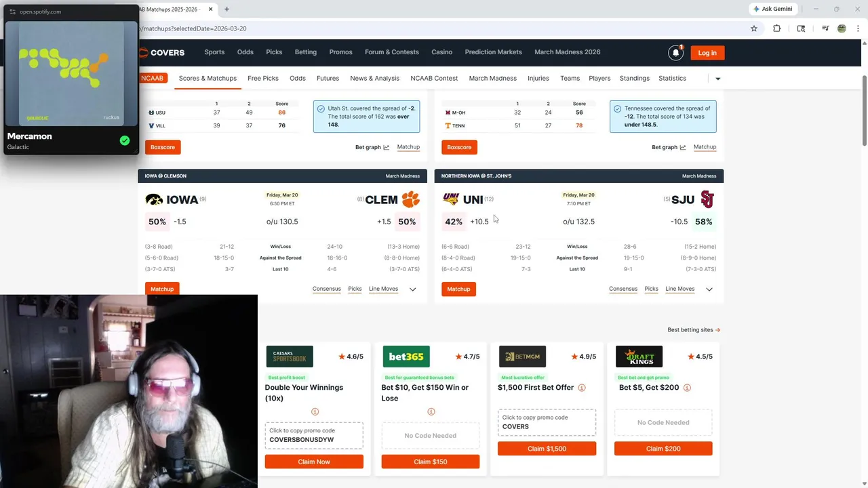Image resolution: width=868 pixels, height=488 pixels.
Task: Click the Log in button
Action: 707,53
